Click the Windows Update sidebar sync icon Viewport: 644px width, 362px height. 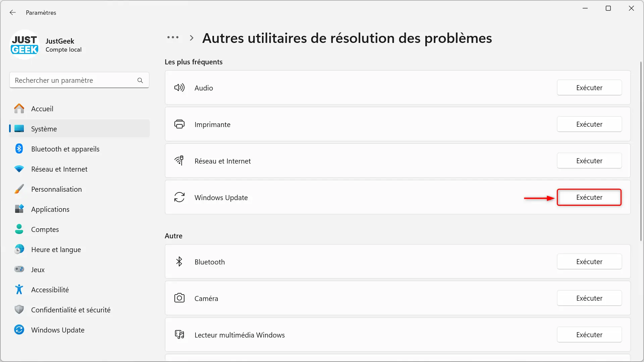[19, 330]
